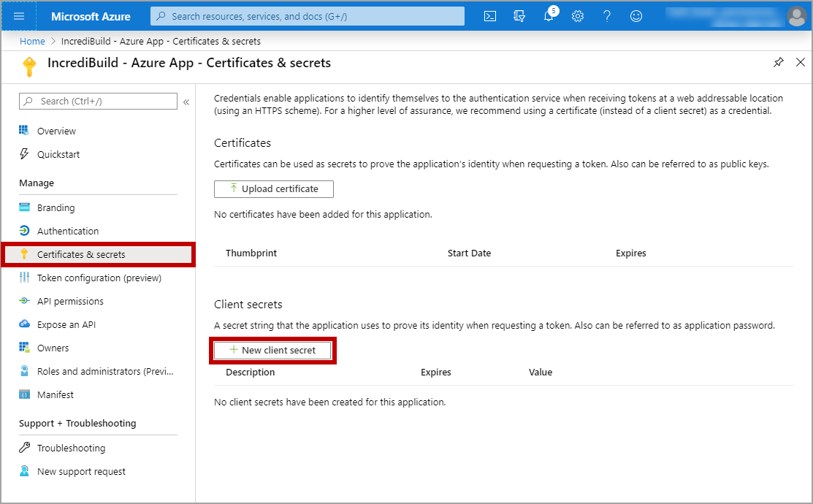Click the Authentication icon
This screenshot has height=504, width=813.
(x=24, y=231)
